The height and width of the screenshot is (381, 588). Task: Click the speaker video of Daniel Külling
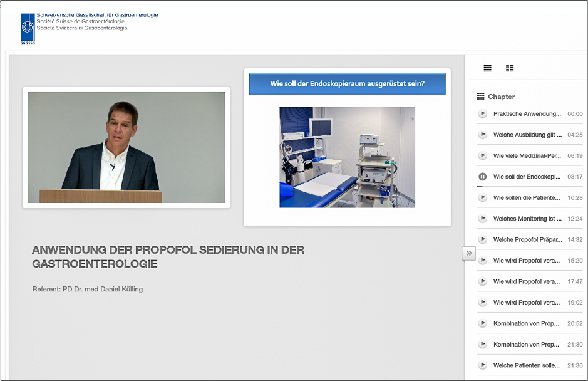(126, 148)
